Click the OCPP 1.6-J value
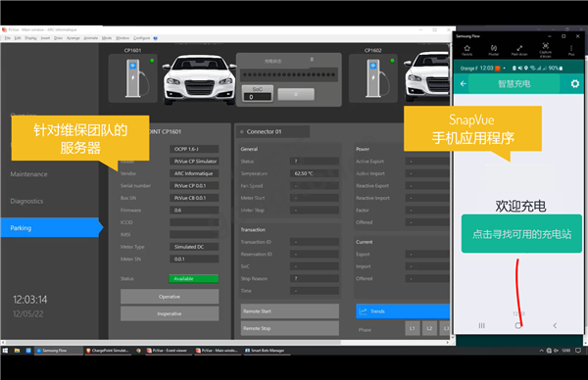 (x=194, y=149)
